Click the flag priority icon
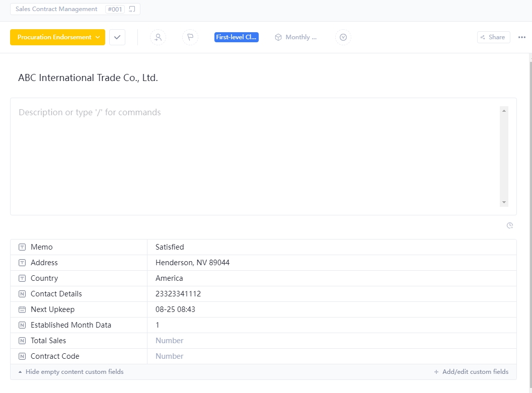Image resolution: width=532 pixels, height=393 pixels. point(190,37)
